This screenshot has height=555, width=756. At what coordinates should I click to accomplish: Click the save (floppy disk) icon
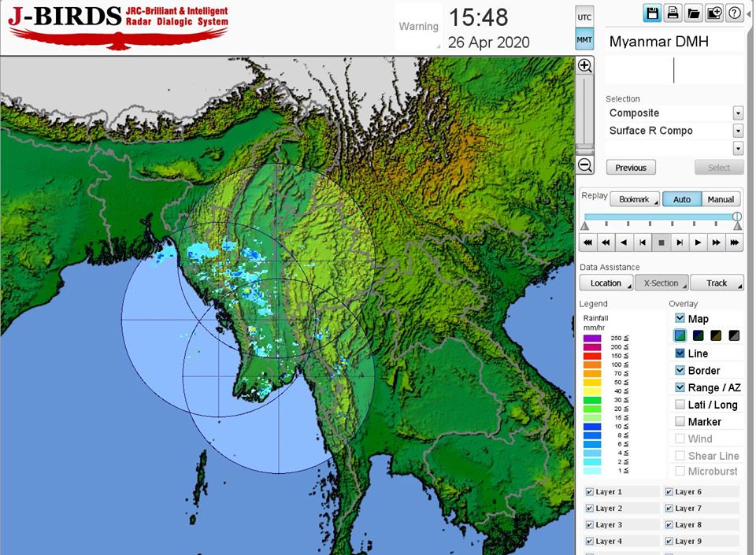tap(652, 13)
